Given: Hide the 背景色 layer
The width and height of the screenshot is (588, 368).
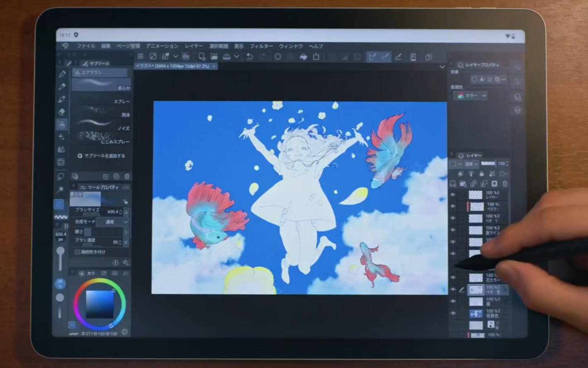Looking at the screenshot, I should 453,313.
